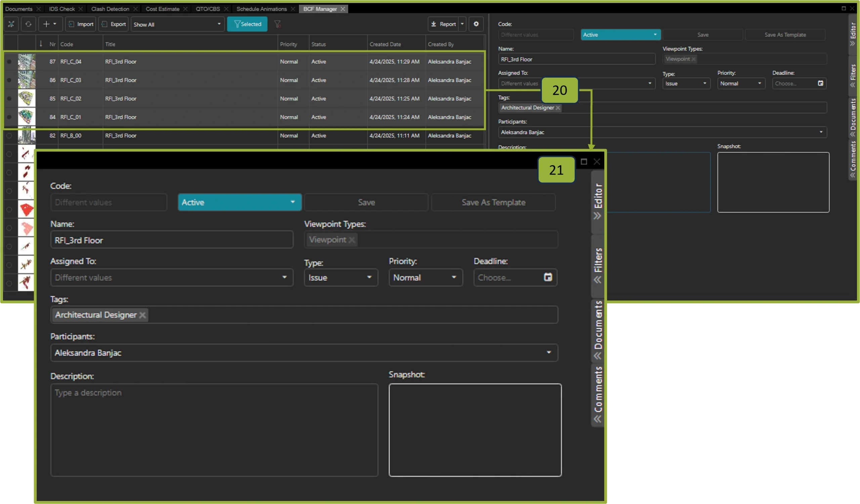Click Snapshot box in zoomed-in editor

(x=475, y=430)
